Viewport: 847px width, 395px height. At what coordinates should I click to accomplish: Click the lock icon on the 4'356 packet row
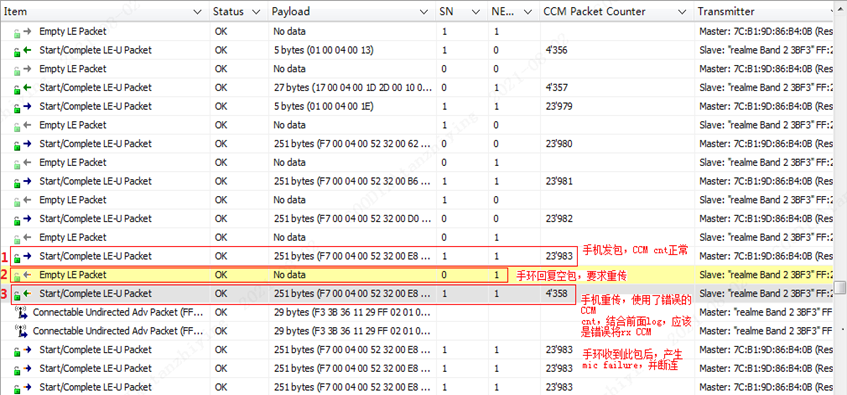tap(17, 52)
